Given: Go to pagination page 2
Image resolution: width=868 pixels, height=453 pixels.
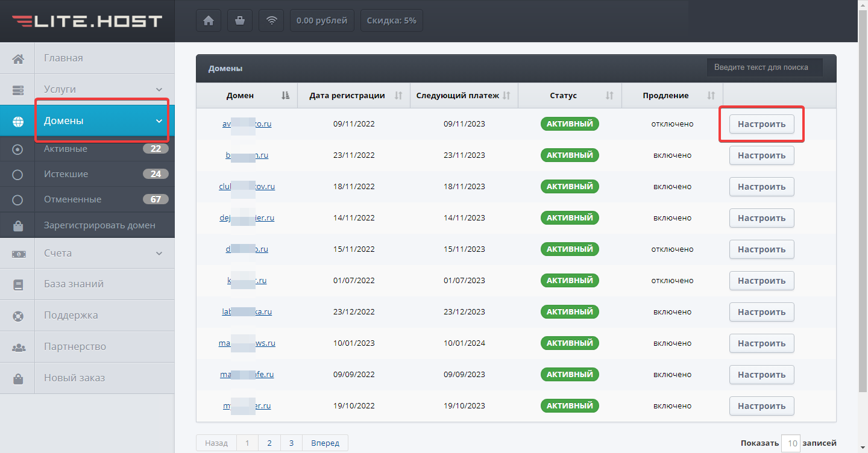Looking at the screenshot, I should 269,443.
